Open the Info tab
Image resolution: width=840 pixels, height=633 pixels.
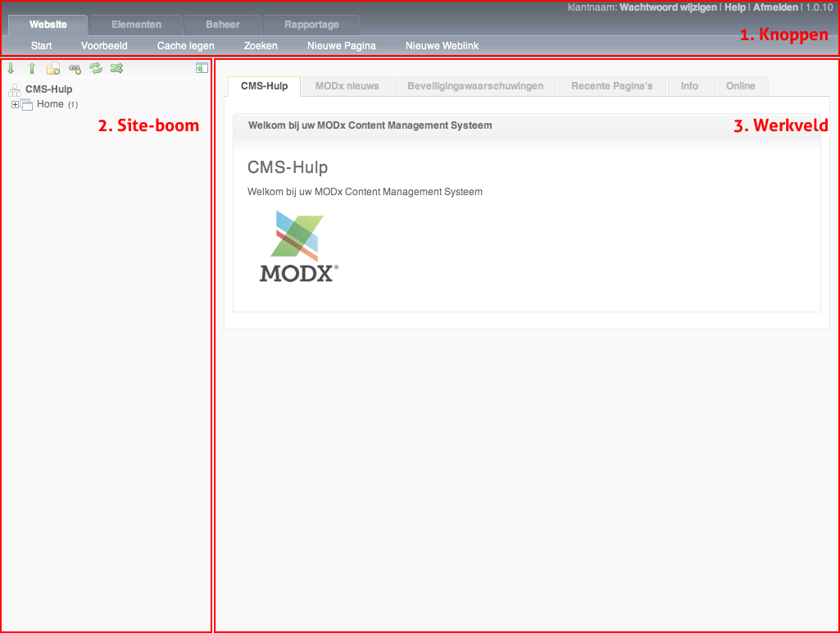click(689, 86)
